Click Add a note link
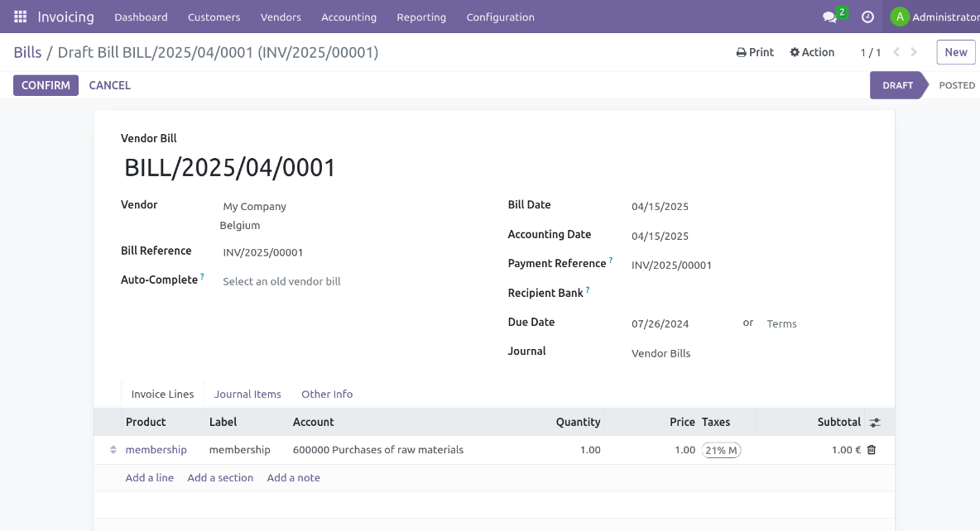Screen dimensions: 980x531 pos(293,478)
